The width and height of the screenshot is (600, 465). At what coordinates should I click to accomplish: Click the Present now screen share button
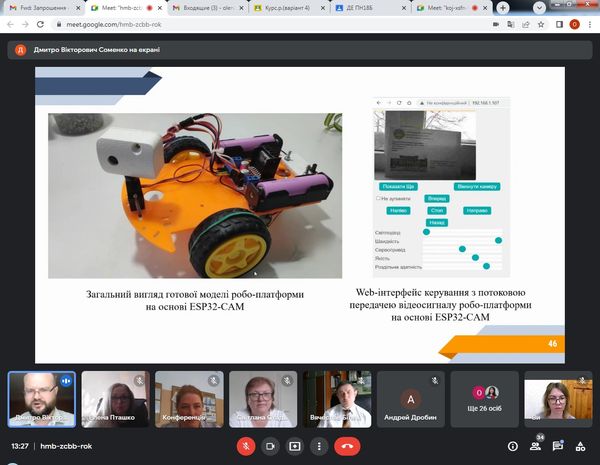point(295,446)
